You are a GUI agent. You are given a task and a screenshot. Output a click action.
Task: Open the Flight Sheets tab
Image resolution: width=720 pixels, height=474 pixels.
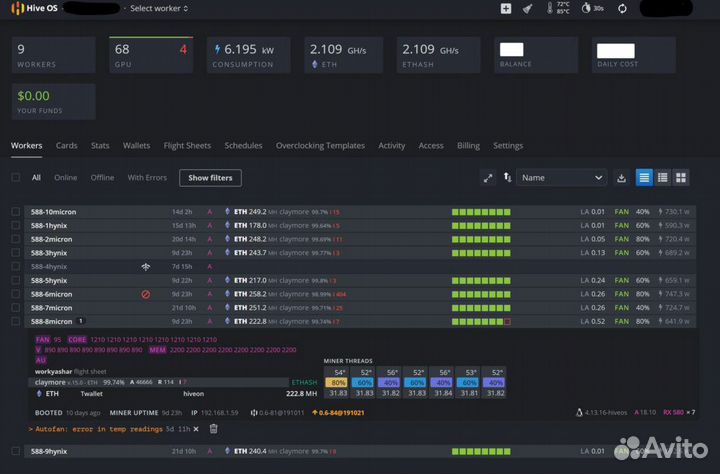coord(187,145)
